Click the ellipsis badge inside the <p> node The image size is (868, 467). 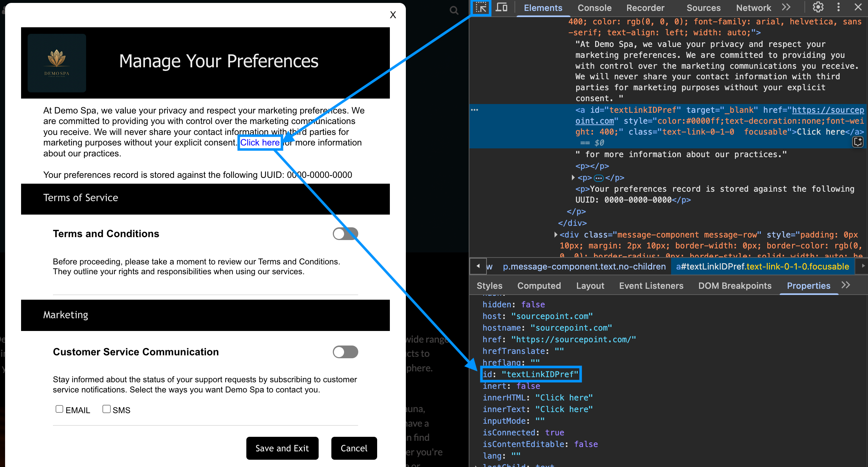pos(598,178)
